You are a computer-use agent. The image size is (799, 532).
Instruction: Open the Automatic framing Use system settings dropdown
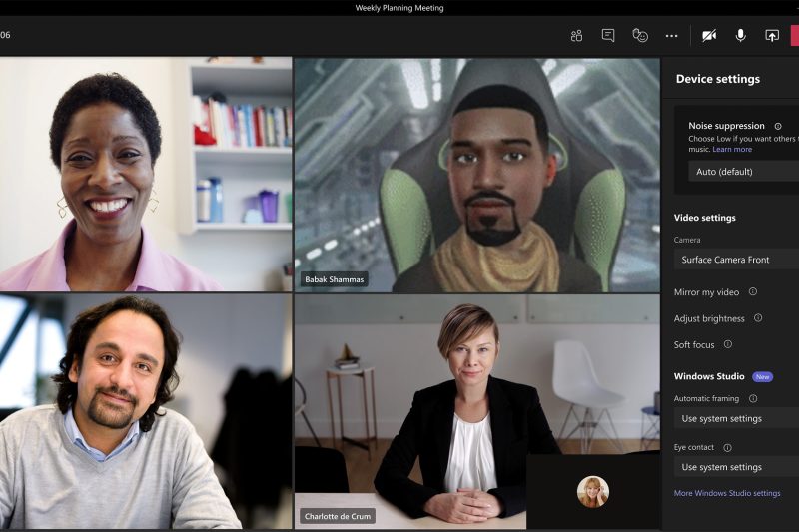[736, 418]
